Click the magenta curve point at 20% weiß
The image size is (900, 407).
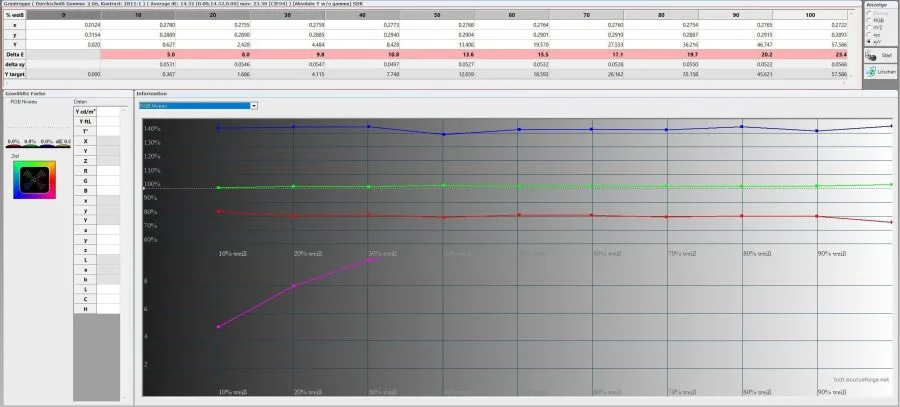point(293,285)
